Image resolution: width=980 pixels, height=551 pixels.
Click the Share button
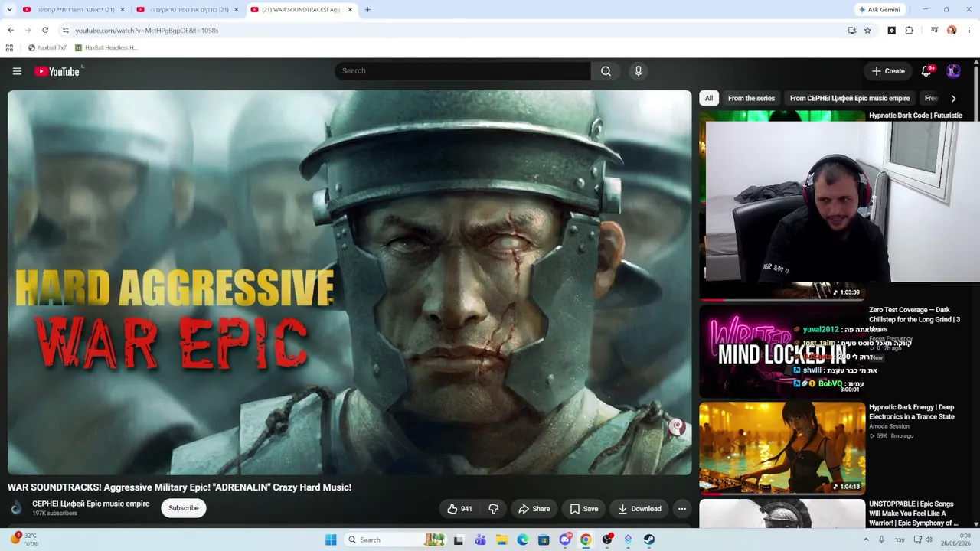click(x=534, y=509)
